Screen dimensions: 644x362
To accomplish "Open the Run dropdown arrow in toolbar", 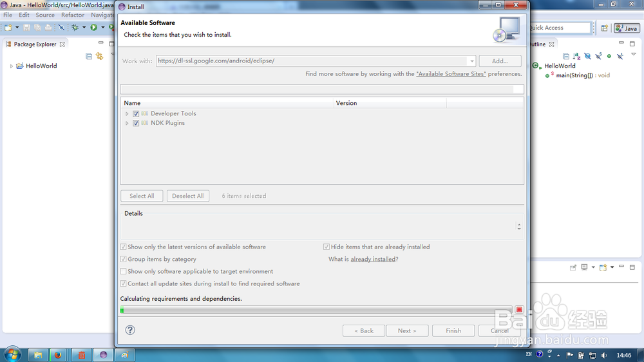I will [102, 28].
